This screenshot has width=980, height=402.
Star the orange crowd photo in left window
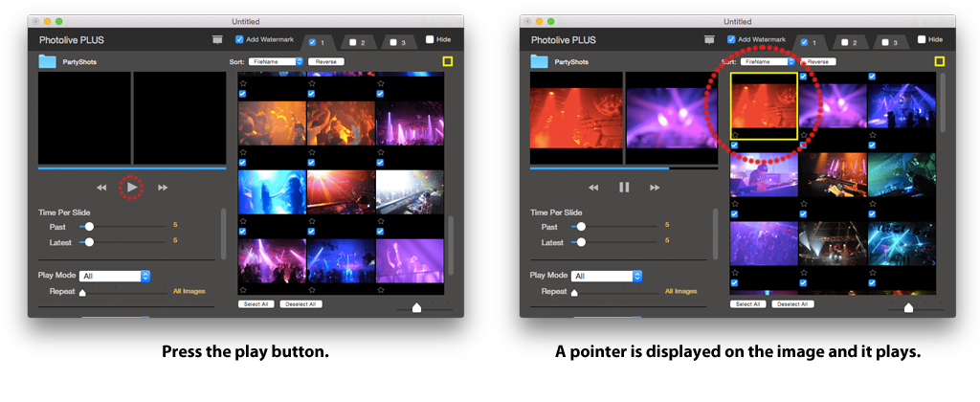click(242, 152)
